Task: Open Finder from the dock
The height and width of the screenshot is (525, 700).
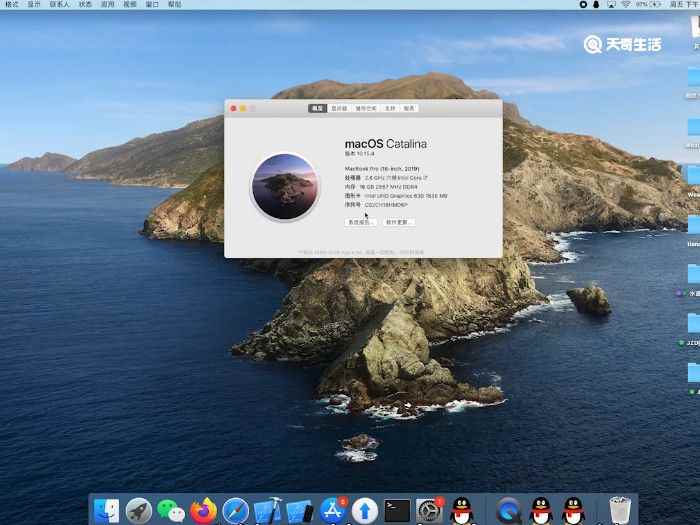Action: 106,510
